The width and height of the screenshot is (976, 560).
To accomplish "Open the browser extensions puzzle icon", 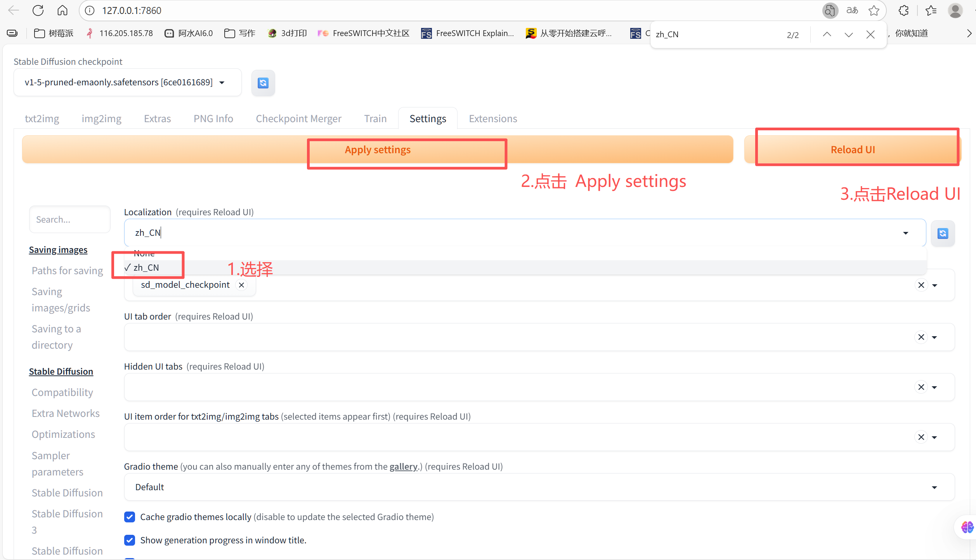I will click(x=904, y=10).
